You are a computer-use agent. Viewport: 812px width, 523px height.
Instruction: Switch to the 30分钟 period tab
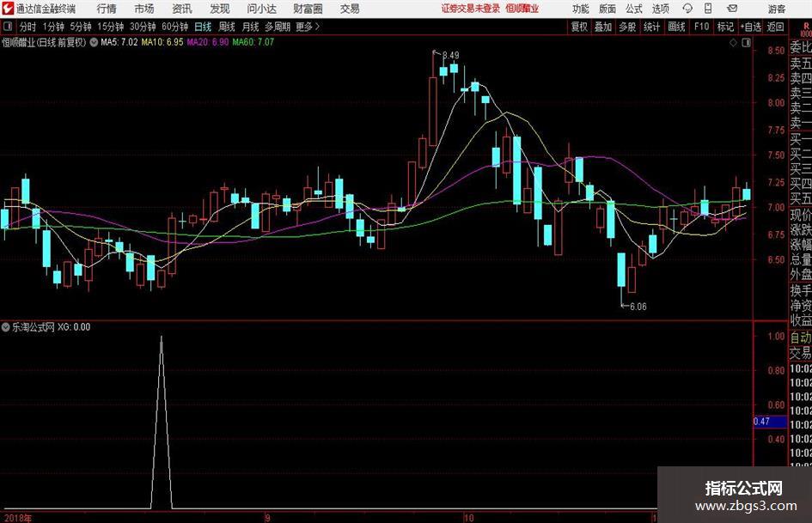pos(143,27)
